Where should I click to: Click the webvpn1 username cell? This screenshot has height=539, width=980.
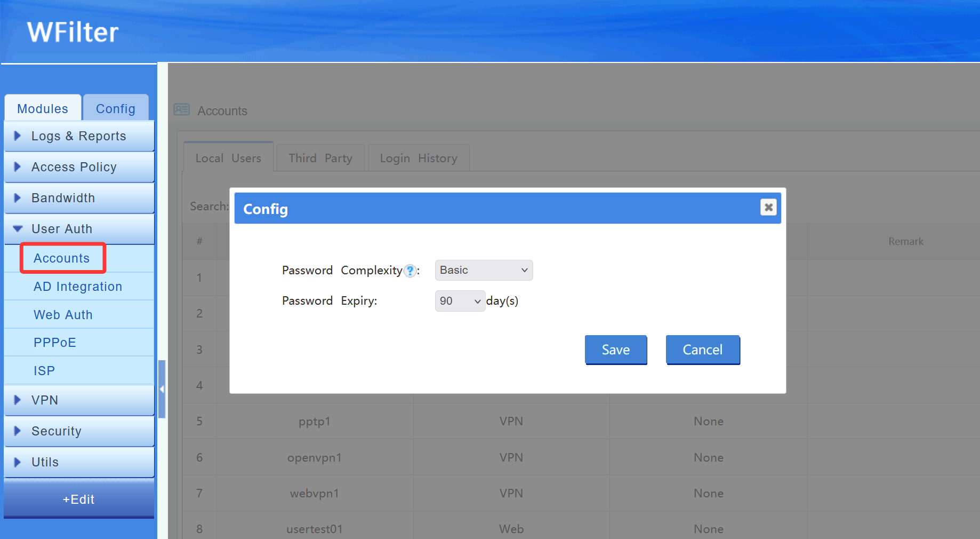(315, 493)
